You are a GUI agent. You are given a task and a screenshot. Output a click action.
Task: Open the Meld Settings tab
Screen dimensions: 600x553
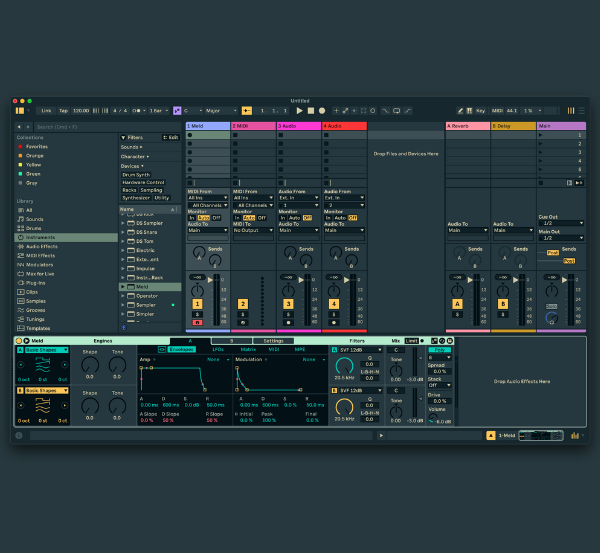click(x=273, y=341)
